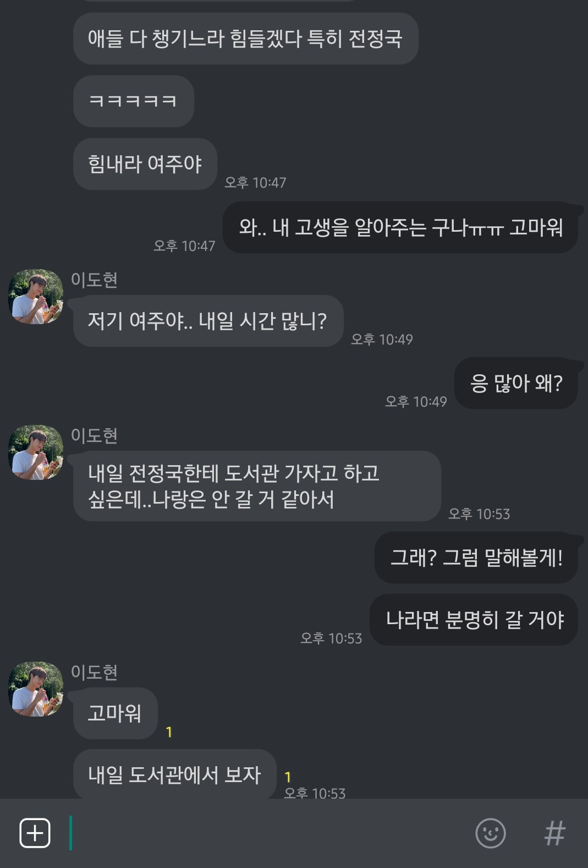Select the '내일 도서관에서 보자' message bubble

[x=174, y=774]
